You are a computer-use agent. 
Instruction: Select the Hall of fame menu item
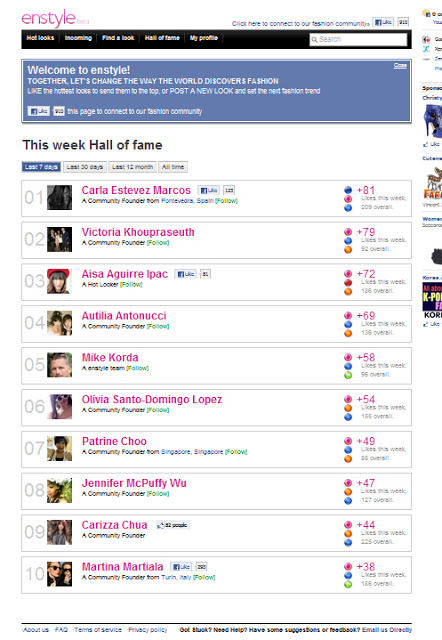click(162, 38)
